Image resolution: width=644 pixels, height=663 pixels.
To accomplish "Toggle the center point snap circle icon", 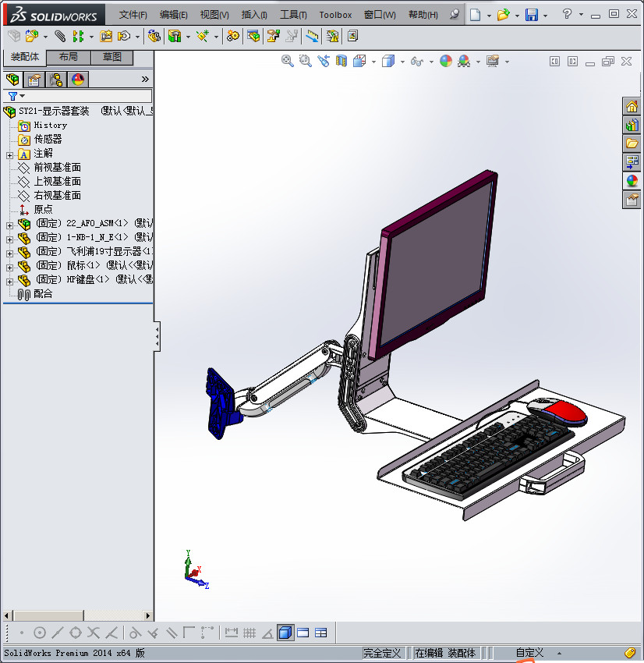I will point(40,633).
